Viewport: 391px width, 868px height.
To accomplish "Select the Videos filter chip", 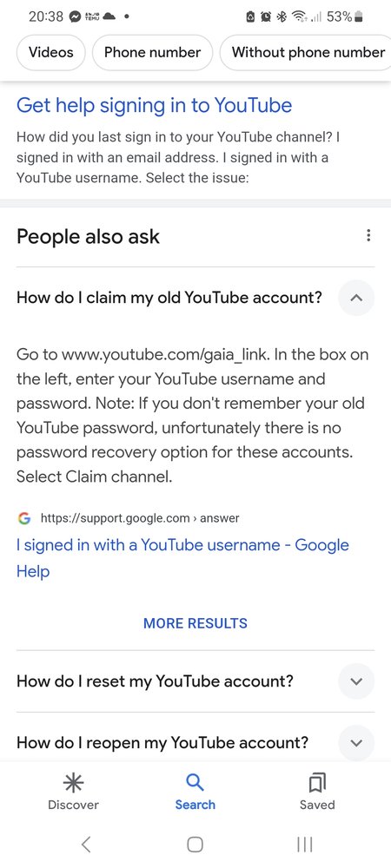I will click(51, 53).
